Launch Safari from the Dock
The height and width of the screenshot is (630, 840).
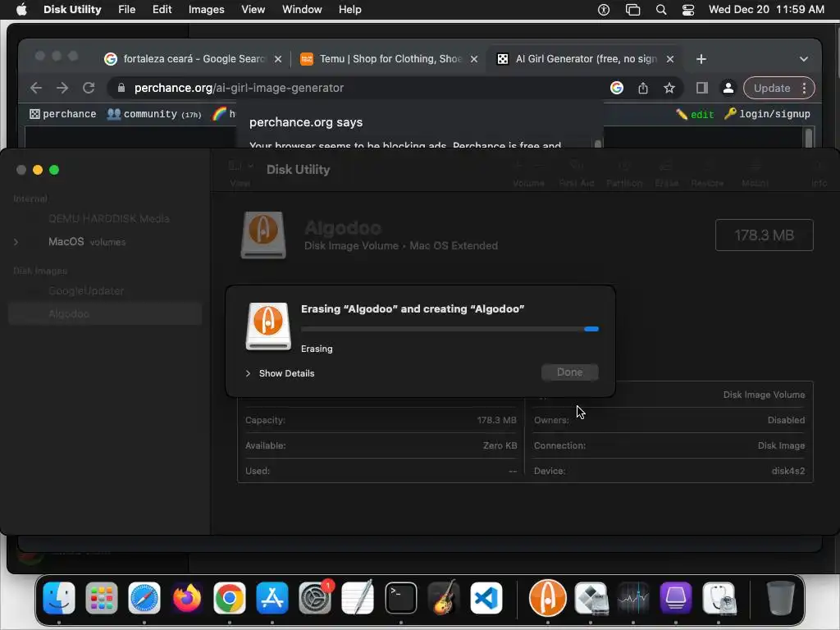[x=144, y=598]
